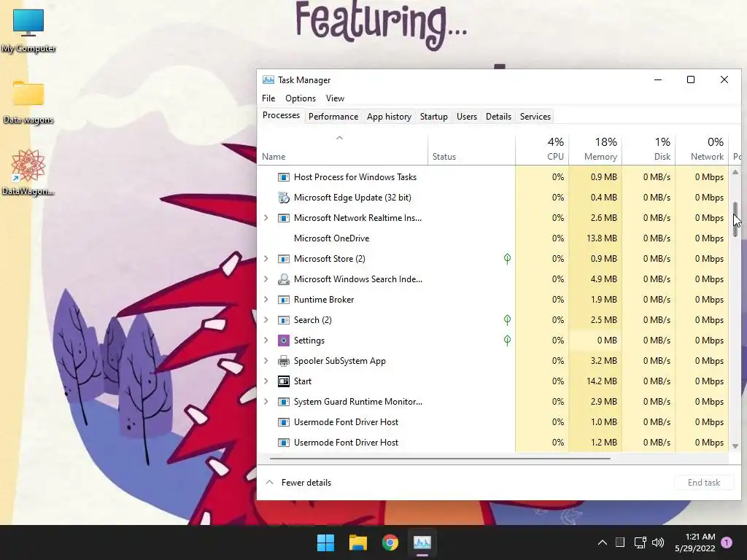
Task: Click the Task Manager taskbar icon
Action: tap(422, 542)
